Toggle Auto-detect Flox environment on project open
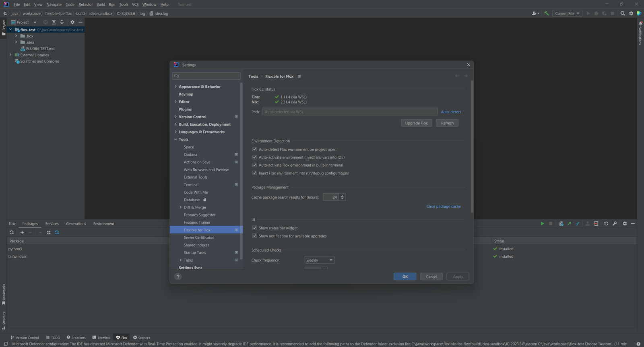The height and width of the screenshot is (347, 644). pos(254,149)
